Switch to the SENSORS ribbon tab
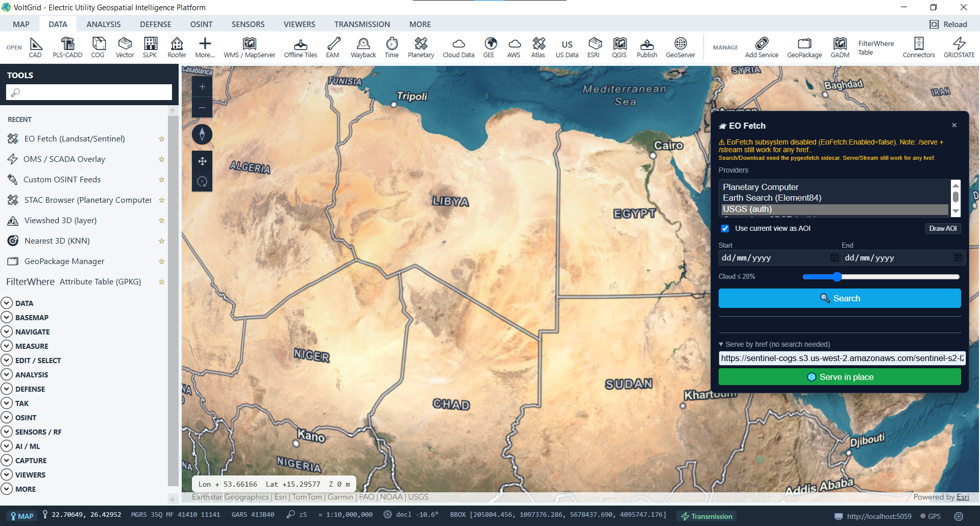 click(x=248, y=24)
